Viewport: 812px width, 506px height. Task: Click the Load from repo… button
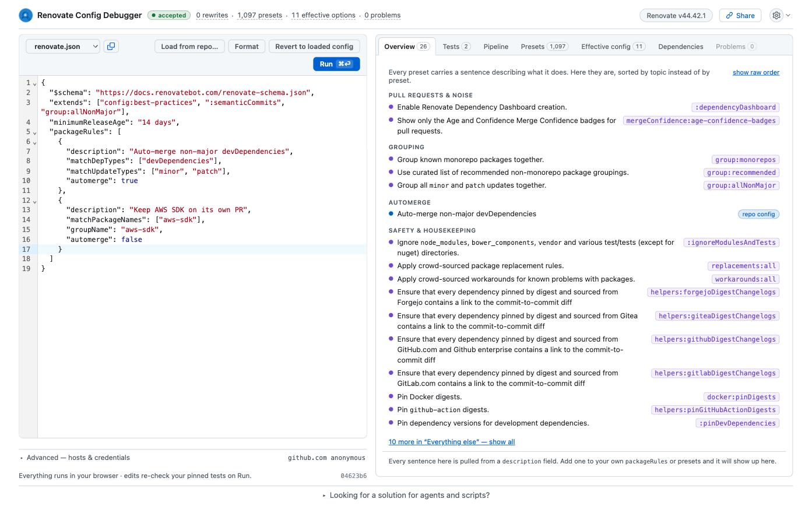[189, 46]
